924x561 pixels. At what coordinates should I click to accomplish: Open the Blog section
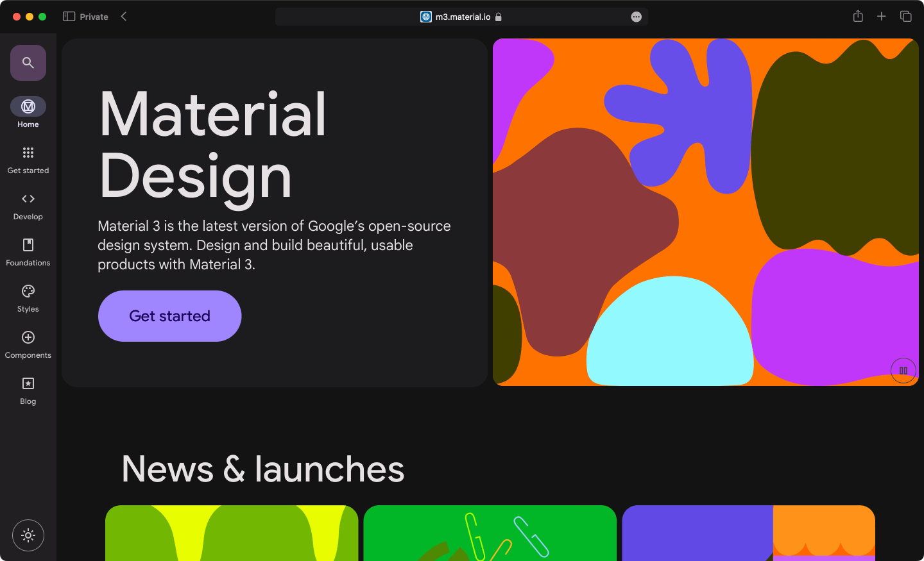tap(28, 383)
